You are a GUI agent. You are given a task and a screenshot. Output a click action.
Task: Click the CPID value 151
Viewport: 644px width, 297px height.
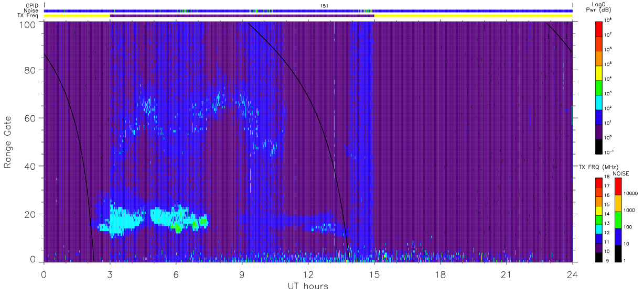(x=324, y=6)
